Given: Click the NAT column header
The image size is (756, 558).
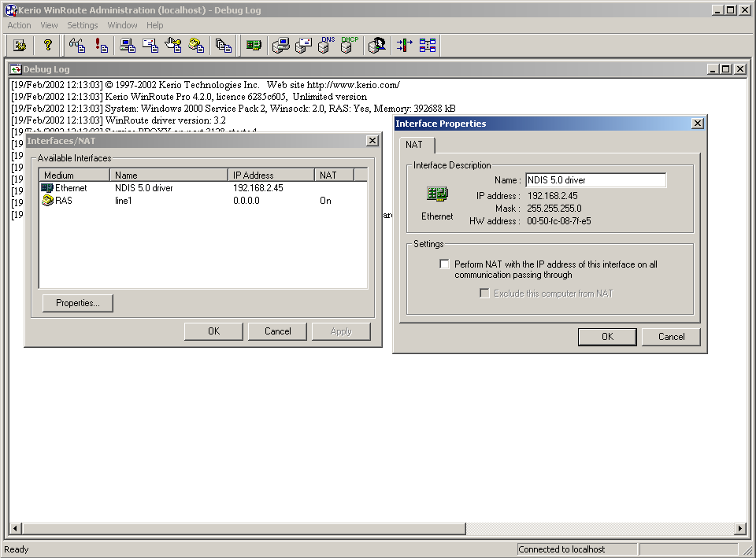Looking at the screenshot, I should [334, 176].
